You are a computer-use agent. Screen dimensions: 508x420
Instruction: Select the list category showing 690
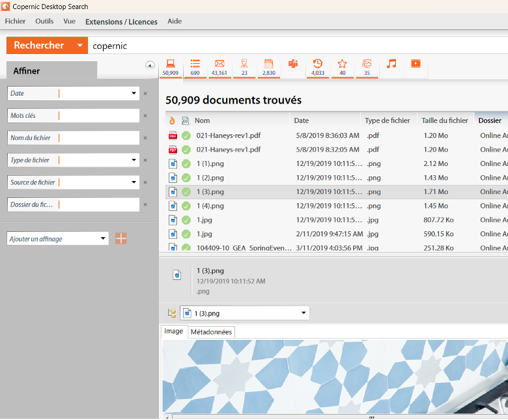click(195, 67)
